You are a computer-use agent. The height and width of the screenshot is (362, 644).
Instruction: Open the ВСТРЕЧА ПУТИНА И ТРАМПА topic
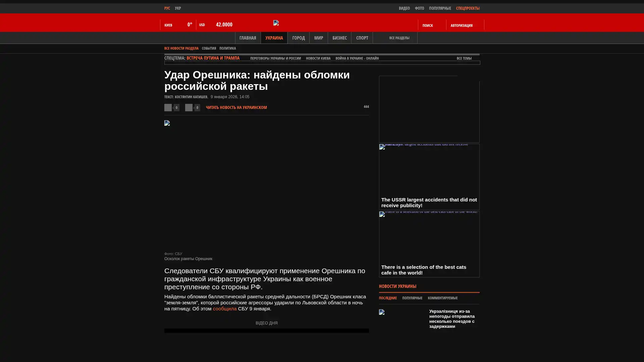pyautogui.click(x=213, y=58)
